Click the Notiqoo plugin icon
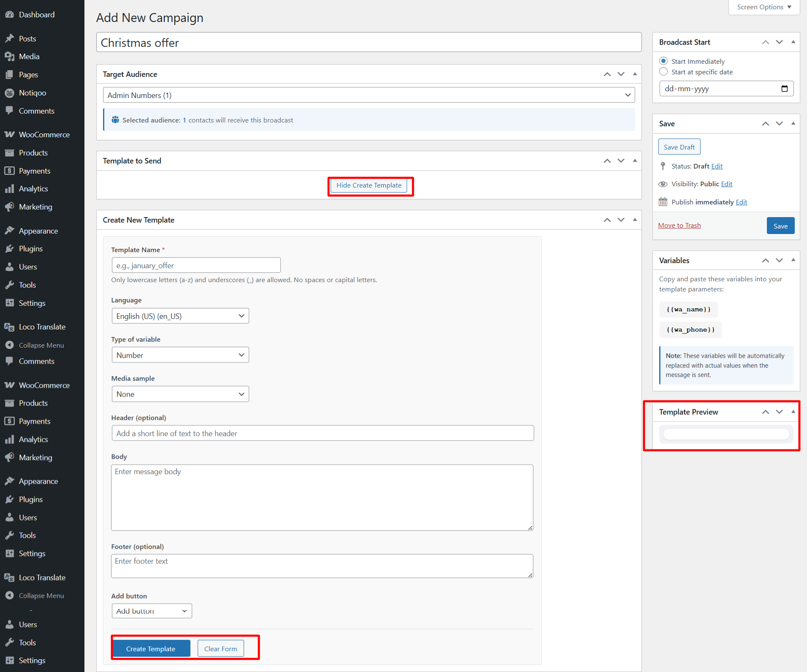This screenshot has height=672, width=807. pos(10,93)
